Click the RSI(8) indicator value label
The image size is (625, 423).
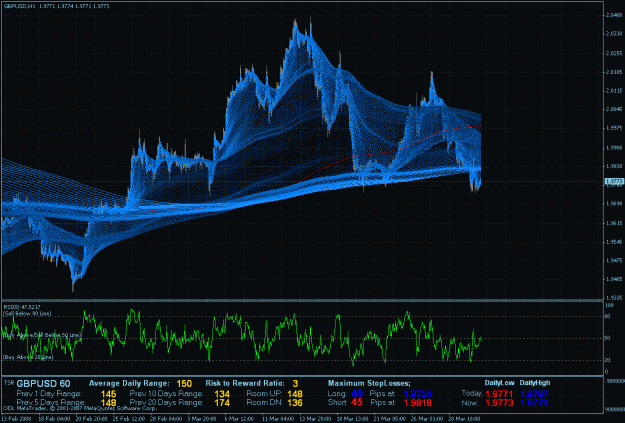point(22,307)
